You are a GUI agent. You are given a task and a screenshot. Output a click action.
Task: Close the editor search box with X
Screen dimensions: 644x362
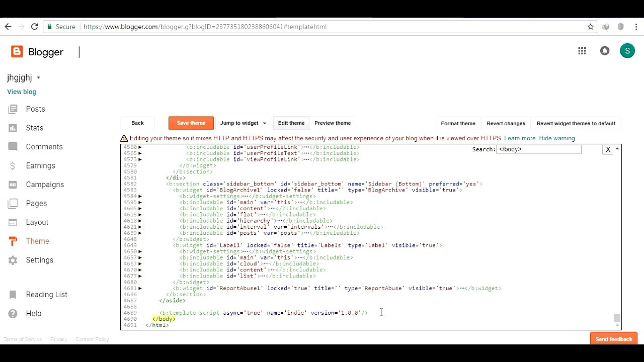(608, 149)
